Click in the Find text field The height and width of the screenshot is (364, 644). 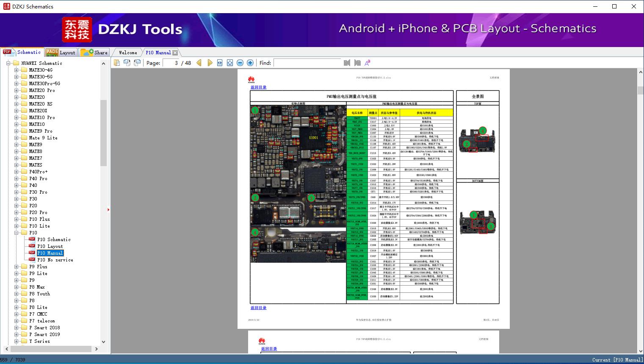pyautogui.click(x=307, y=63)
